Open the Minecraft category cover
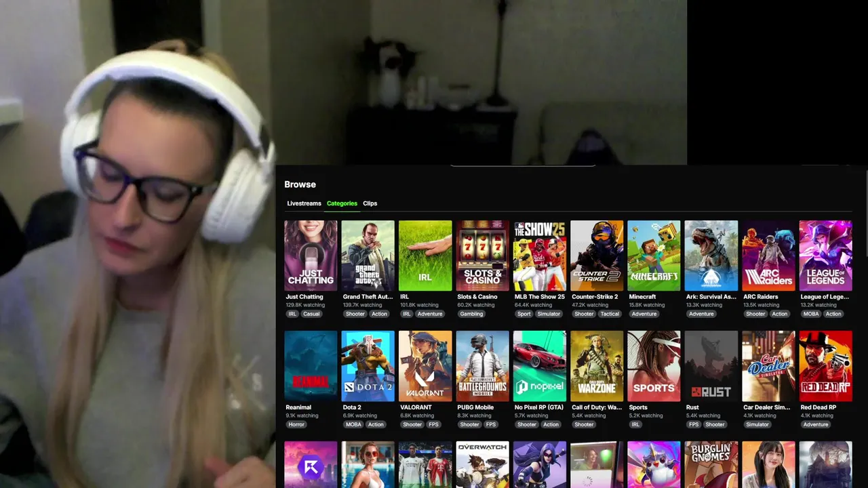Screen dimensions: 868x488 [x=654, y=256]
